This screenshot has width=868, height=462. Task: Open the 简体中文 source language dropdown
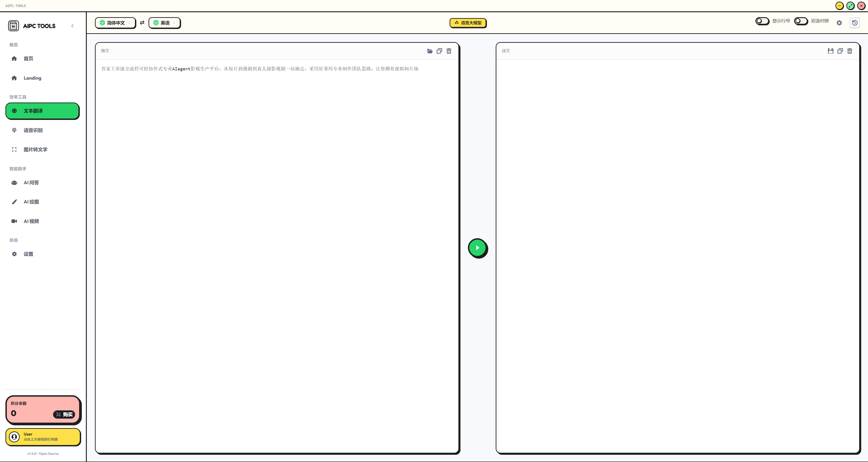(115, 23)
